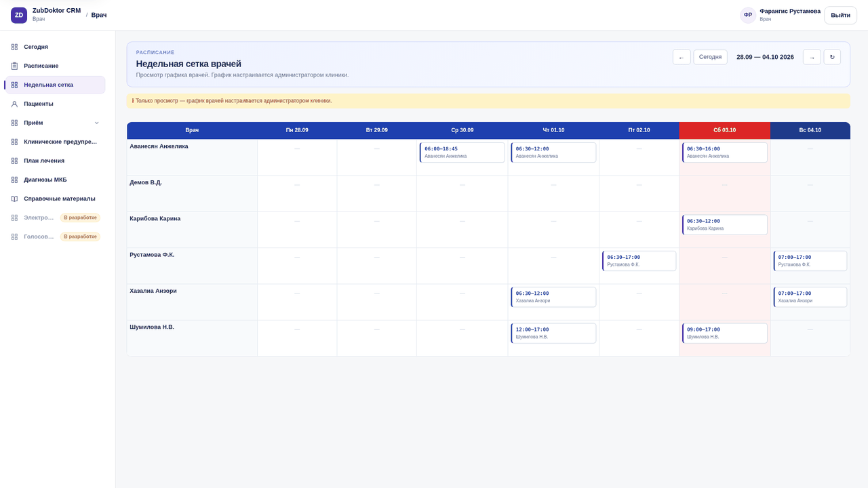Click the grid icon beside Сегодня

coord(14,47)
